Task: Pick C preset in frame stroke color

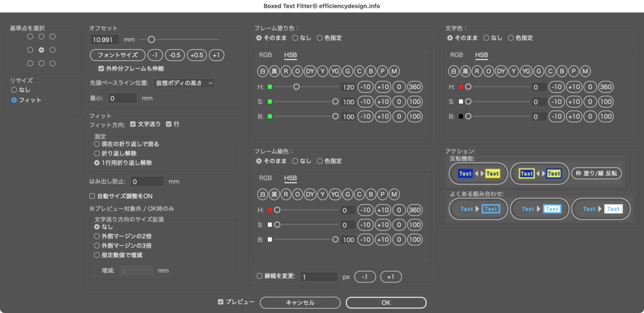Action: coord(359,194)
